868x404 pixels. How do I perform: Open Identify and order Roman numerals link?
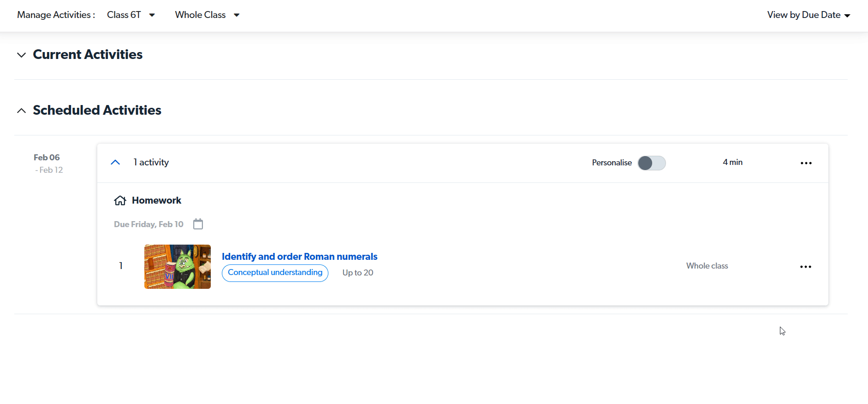299,257
